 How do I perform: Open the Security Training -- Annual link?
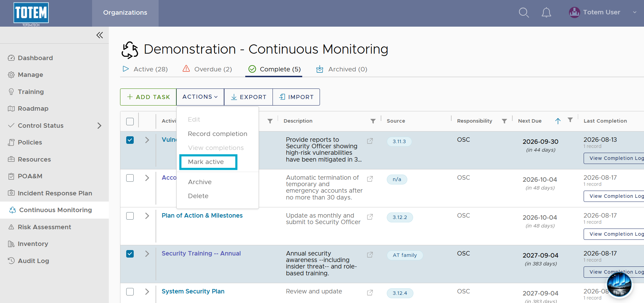coord(201,253)
